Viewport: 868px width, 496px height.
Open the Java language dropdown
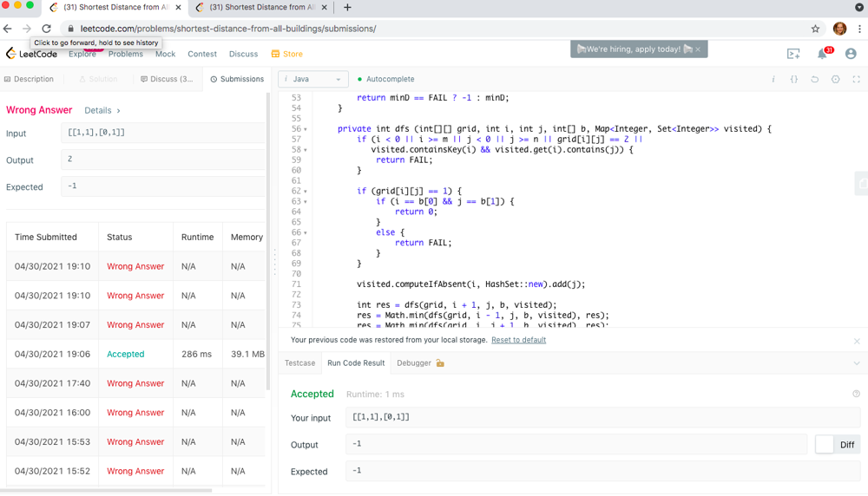(313, 79)
